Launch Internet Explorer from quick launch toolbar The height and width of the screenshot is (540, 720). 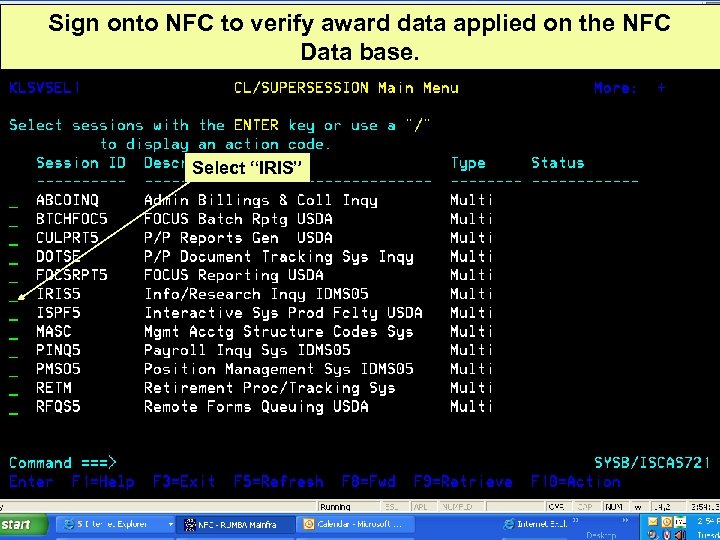coord(509,524)
